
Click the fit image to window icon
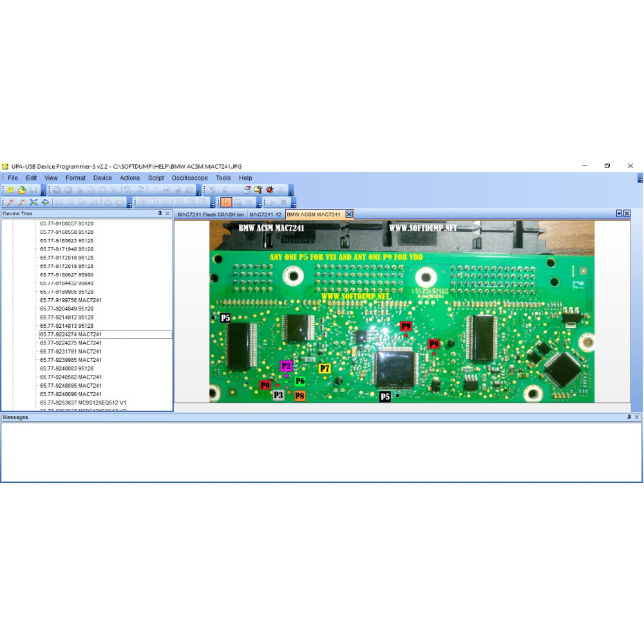click(x=33, y=202)
